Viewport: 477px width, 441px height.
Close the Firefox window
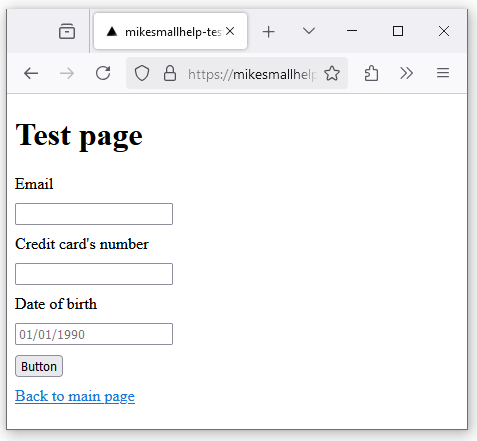pos(444,31)
